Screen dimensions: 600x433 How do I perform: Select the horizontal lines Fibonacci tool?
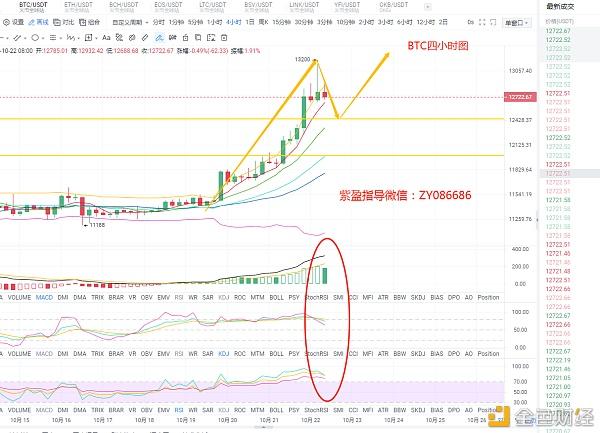tap(53, 37)
